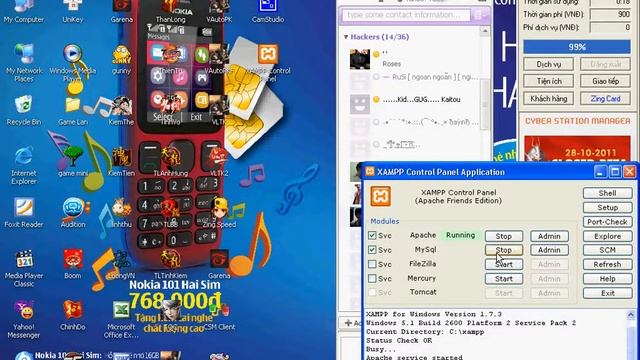The height and width of the screenshot is (360, 640).
Task: Open MySql Admin button
Action: (x=549, y=250)
